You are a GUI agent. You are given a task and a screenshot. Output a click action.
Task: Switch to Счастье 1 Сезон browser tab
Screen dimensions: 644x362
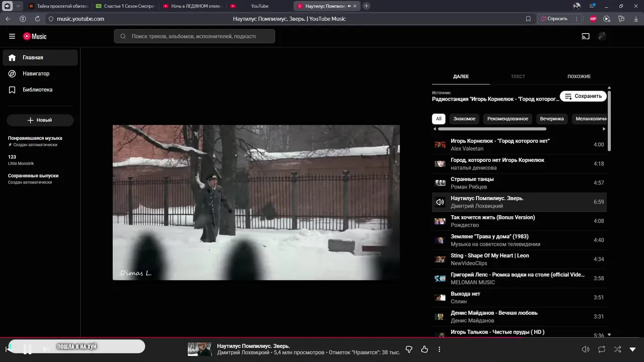coord(126,6)
